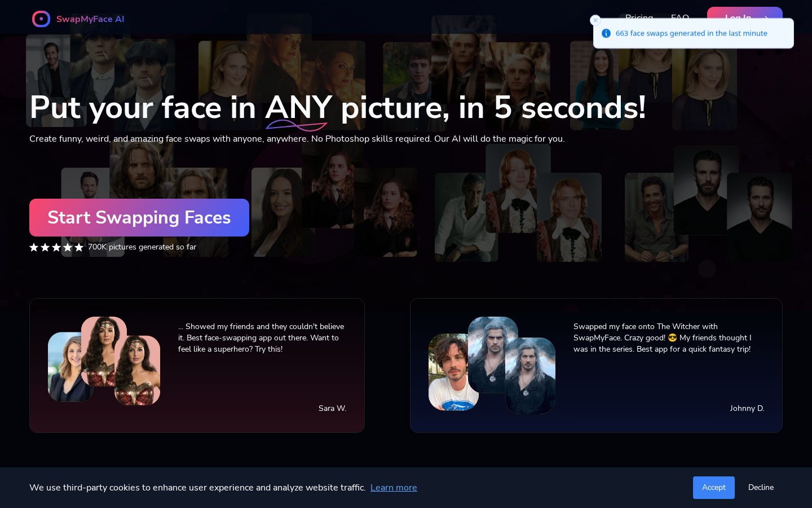Click the 'Sara W.' reviewer name

[x=332, y=408]
